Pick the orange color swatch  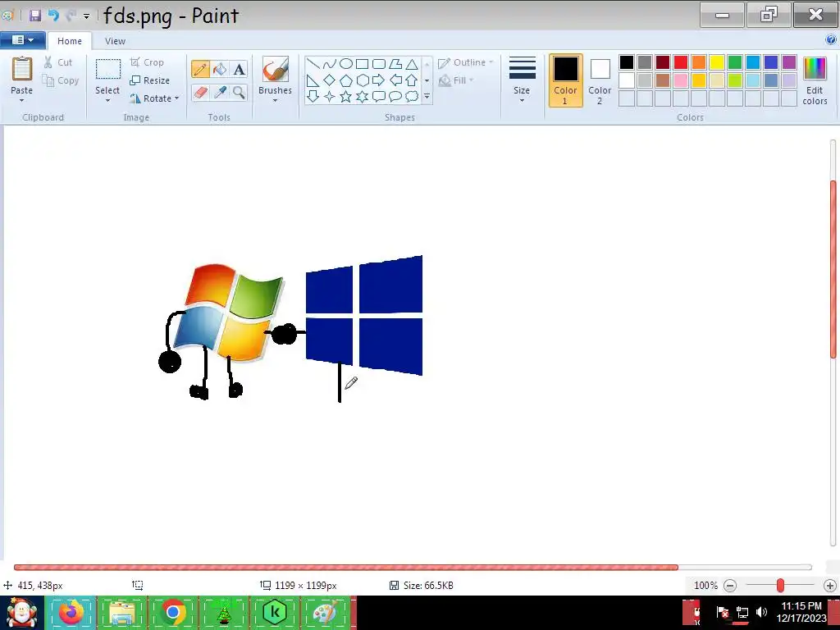click(699, 62)
